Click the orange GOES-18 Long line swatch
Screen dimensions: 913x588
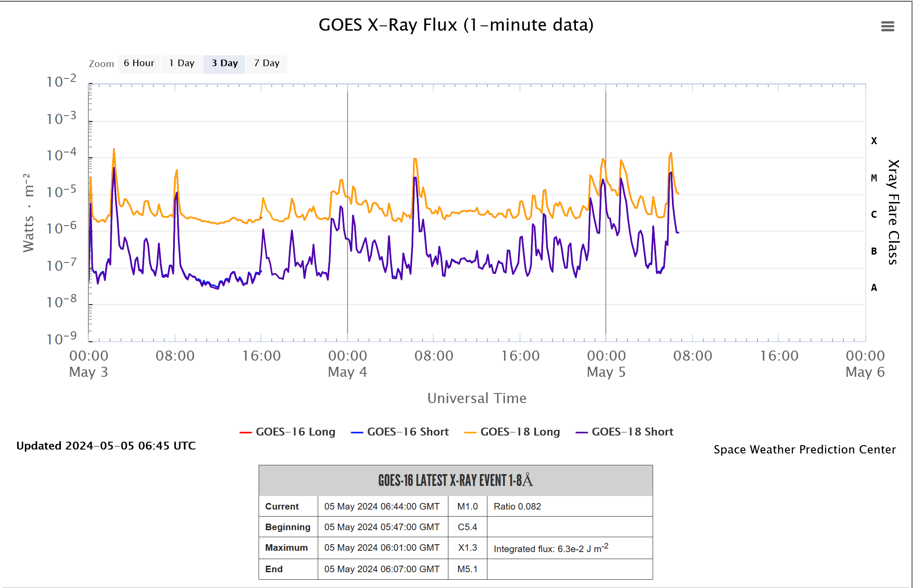tap(470, 432)
